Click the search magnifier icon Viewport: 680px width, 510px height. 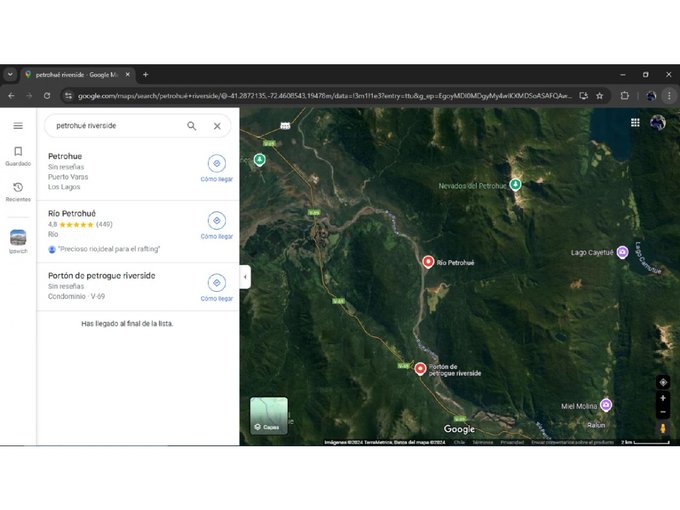tap(191, 126)
